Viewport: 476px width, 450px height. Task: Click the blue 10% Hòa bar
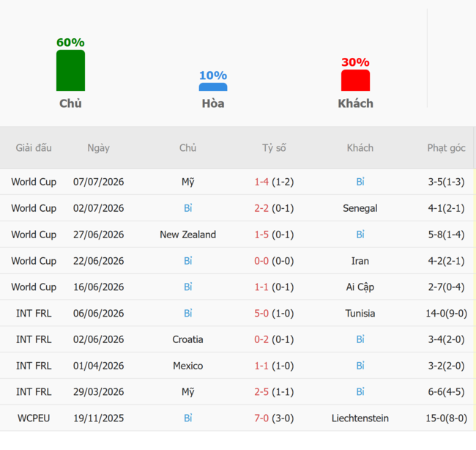tap(213, 87)
